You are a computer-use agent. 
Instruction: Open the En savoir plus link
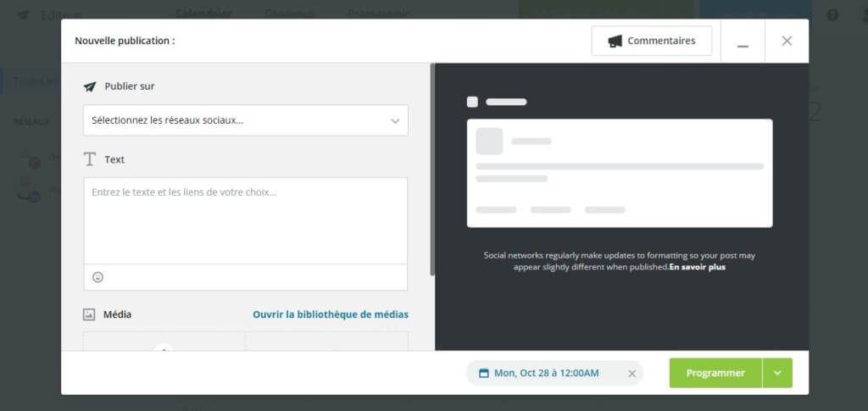tap(697, 267)
